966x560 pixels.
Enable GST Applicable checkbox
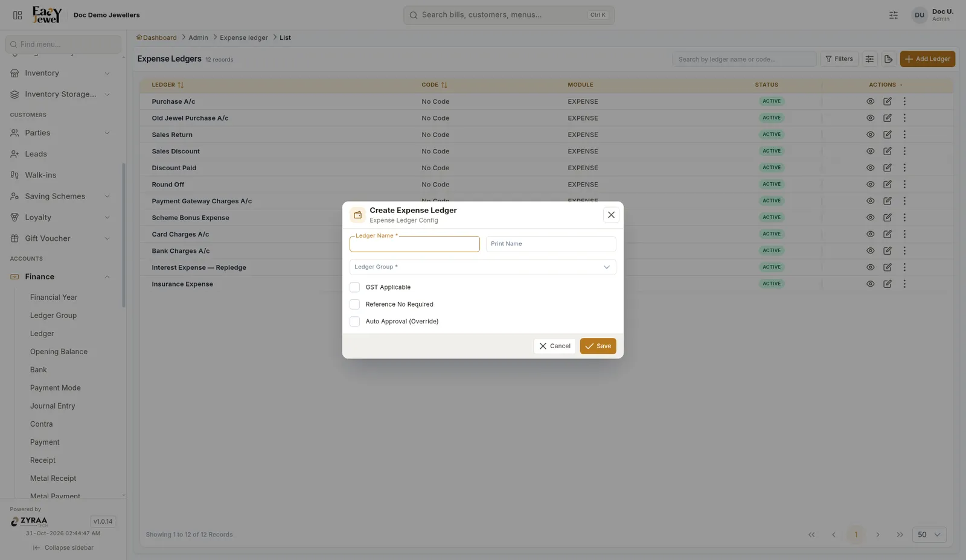tap(355, 287)
